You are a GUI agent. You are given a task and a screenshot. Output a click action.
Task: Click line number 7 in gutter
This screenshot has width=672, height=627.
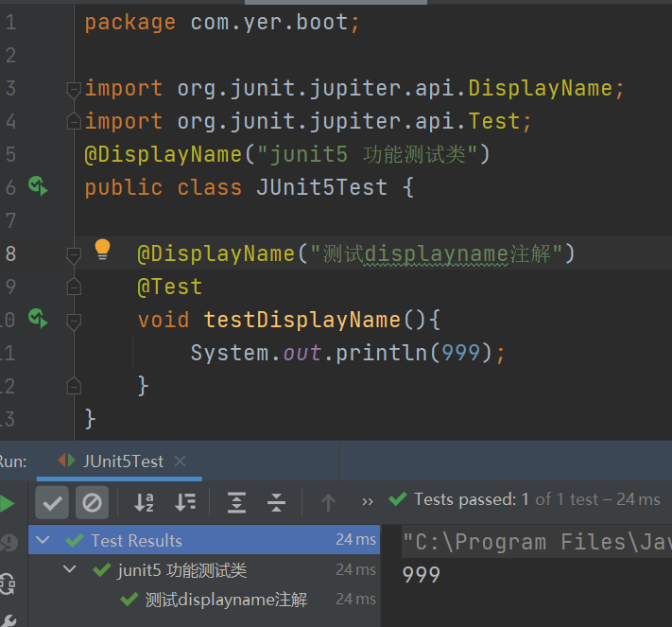pyautogui.click(x=10, y=220)
